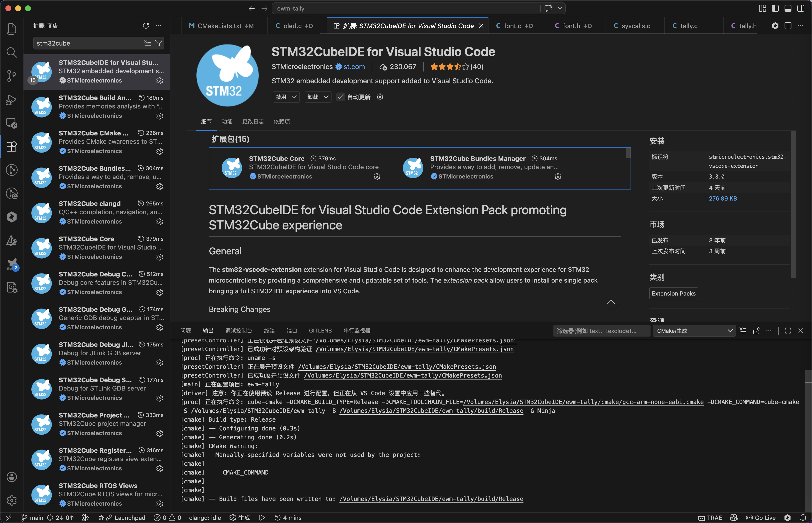The width and height of the screenshot is (812, 523).
Task: Click the extension filter funnel icon
Action: click(159, 43)
